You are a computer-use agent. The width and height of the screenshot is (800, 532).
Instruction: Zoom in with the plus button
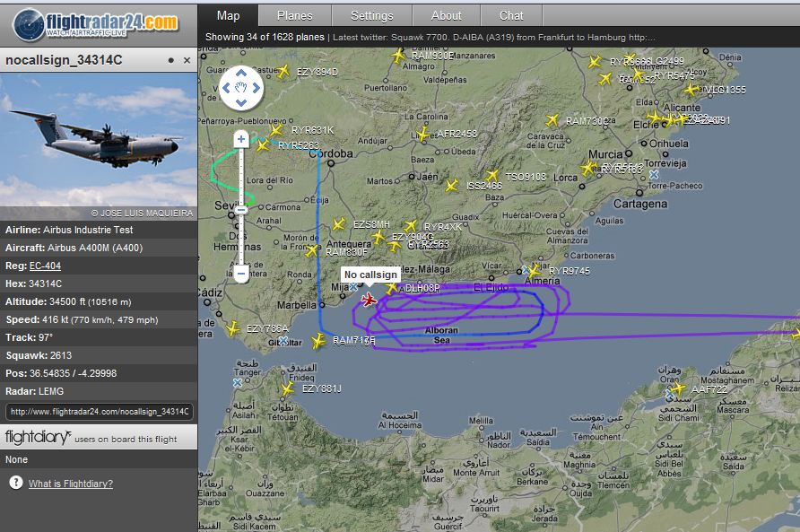tap(241, 139)
